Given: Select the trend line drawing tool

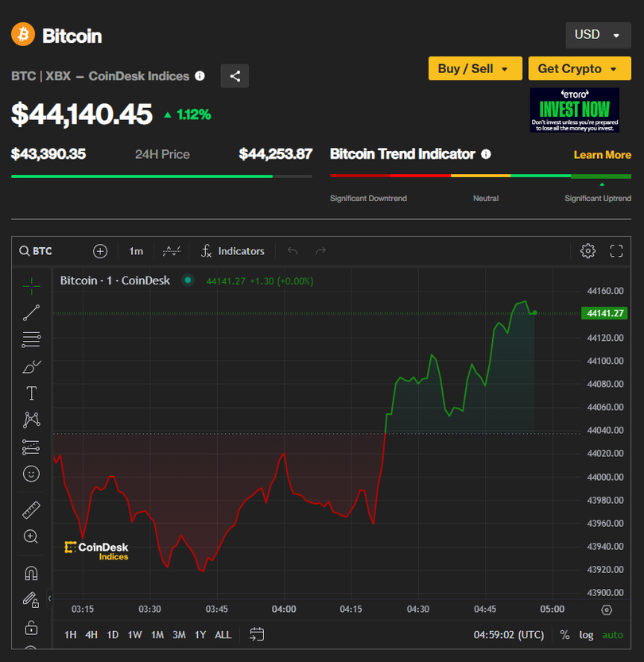Looking at the screenshot, I should pyautogui.click(x=31, y=312).
